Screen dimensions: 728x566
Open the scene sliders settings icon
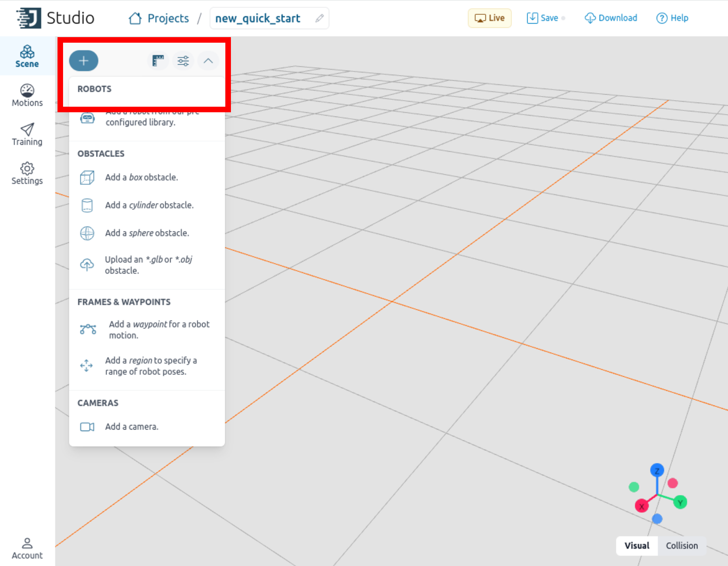pos(183,61)
